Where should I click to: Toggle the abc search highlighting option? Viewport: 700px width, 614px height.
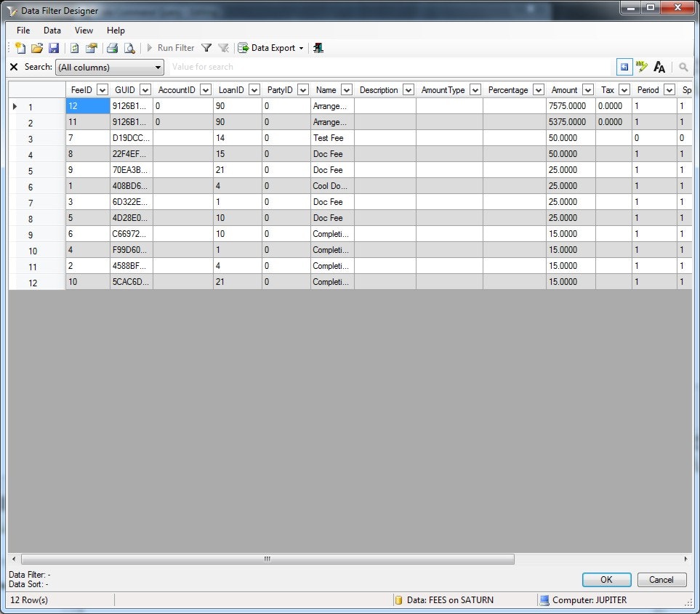click(x=641, y=67)
